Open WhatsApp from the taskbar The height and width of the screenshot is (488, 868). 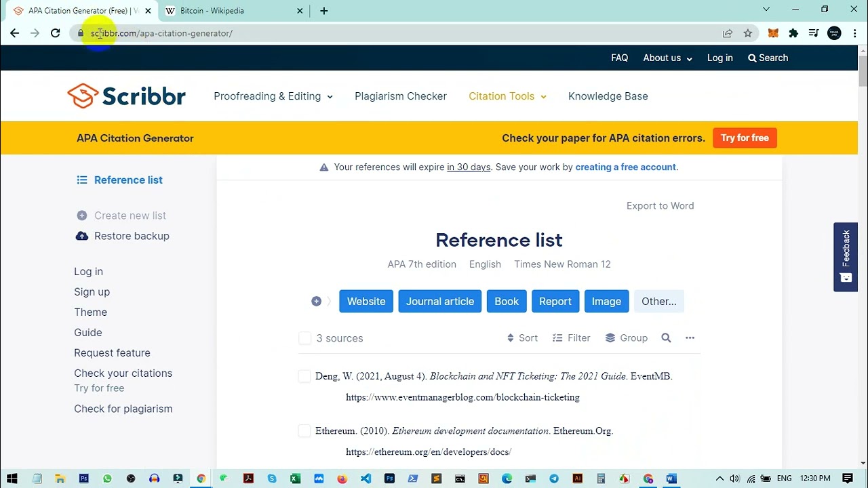point(107,479)
